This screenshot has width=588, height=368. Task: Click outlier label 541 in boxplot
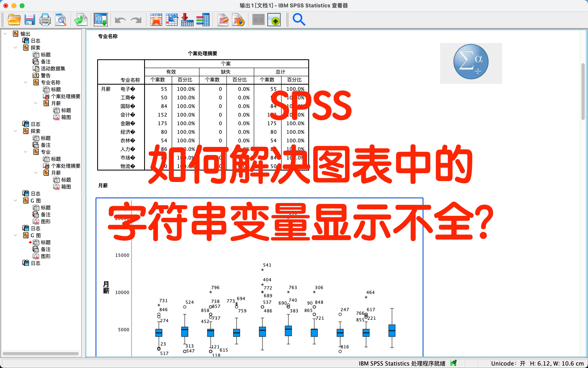[x=267, y=265]
